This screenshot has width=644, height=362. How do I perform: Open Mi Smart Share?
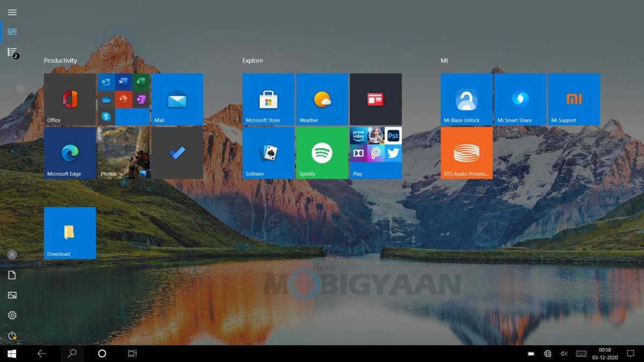[519, 99]
